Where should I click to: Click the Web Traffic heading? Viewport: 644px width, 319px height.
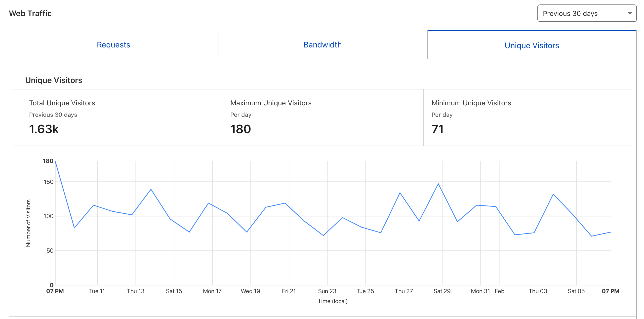tap(30, 13)
